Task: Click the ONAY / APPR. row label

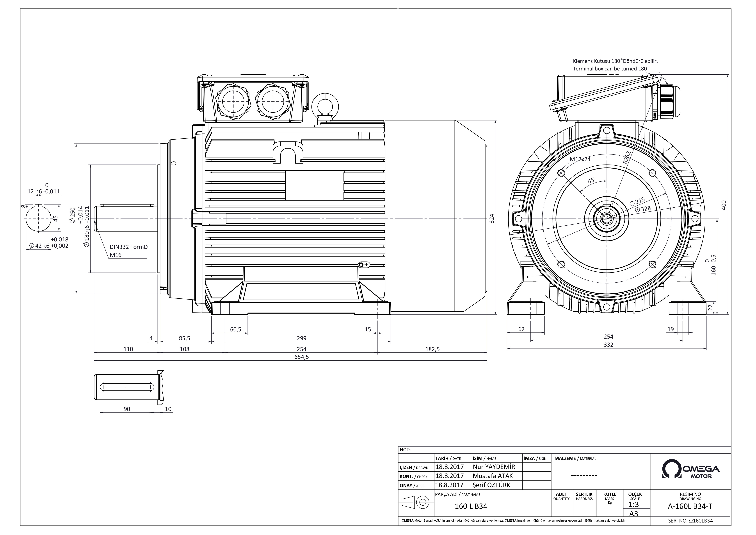Action: click(x=412, y=485)
